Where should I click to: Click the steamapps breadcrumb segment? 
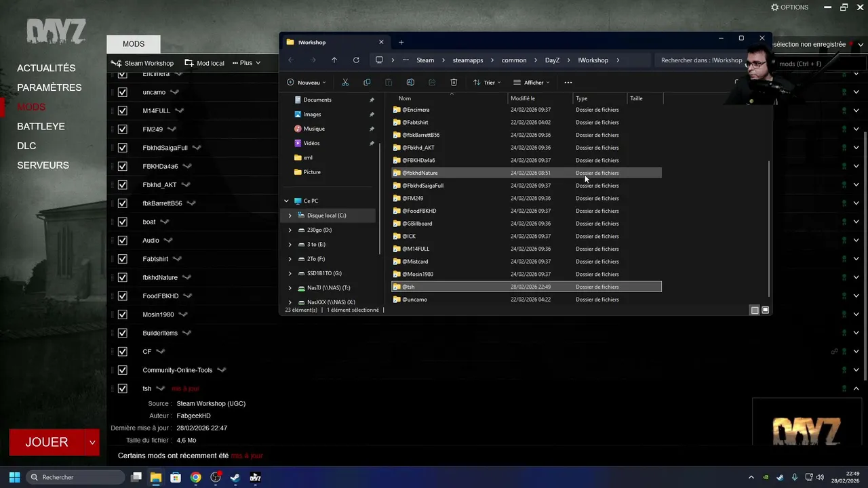[x=468, y=60]
